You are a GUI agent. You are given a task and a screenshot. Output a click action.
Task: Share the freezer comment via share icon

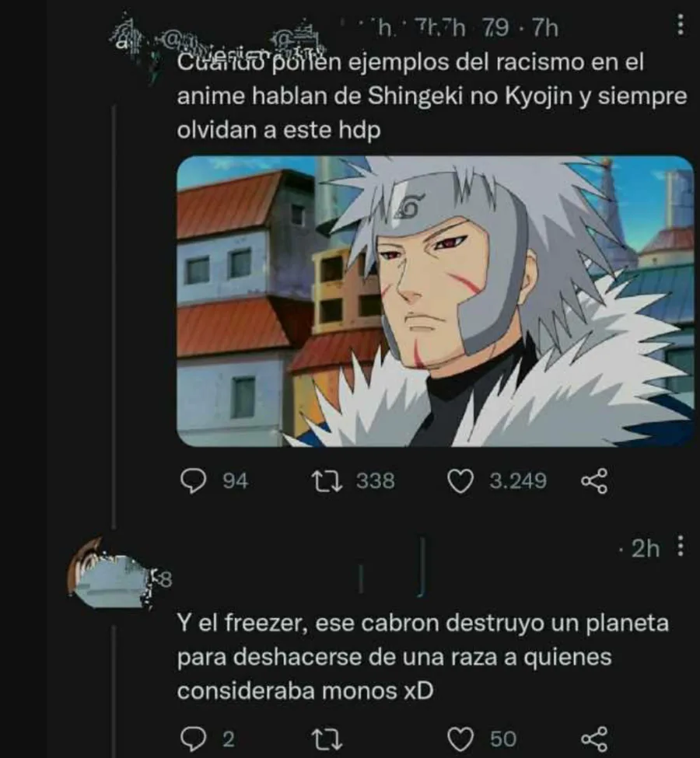[x=593, y=739]
